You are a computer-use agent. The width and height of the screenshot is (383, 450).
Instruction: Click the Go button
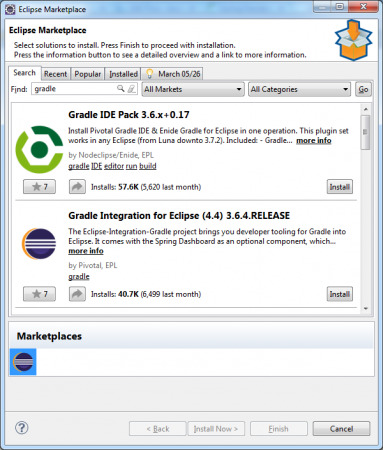point(363,89)
